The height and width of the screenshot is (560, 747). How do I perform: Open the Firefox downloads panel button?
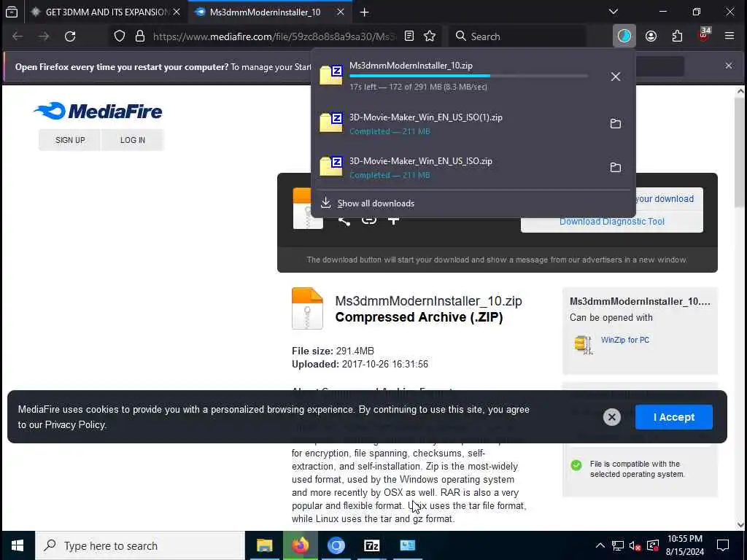[x=624, y=36]
